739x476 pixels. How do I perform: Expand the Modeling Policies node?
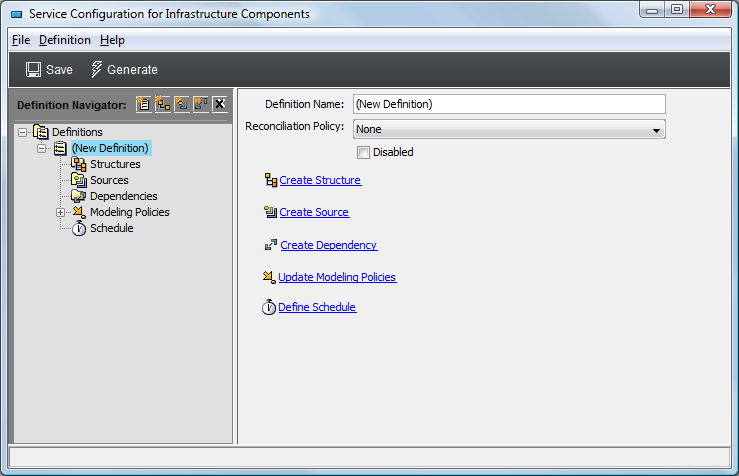click(60, 213)
